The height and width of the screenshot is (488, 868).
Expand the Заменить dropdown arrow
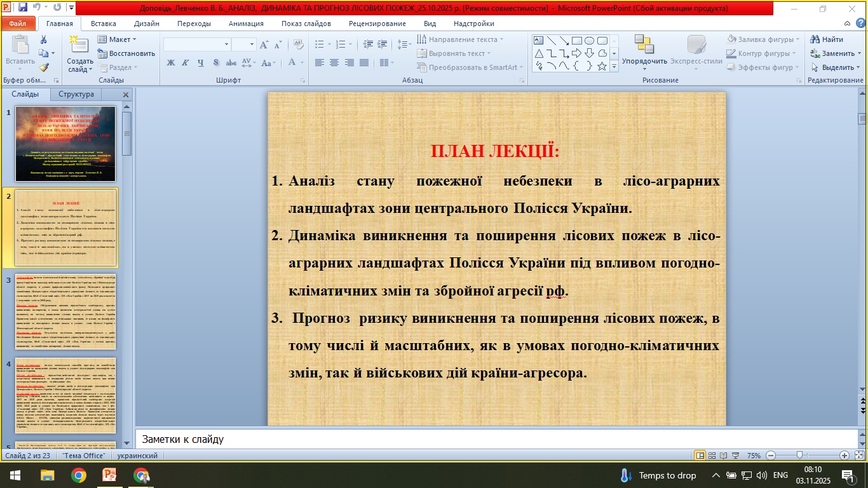coord(859,53)
